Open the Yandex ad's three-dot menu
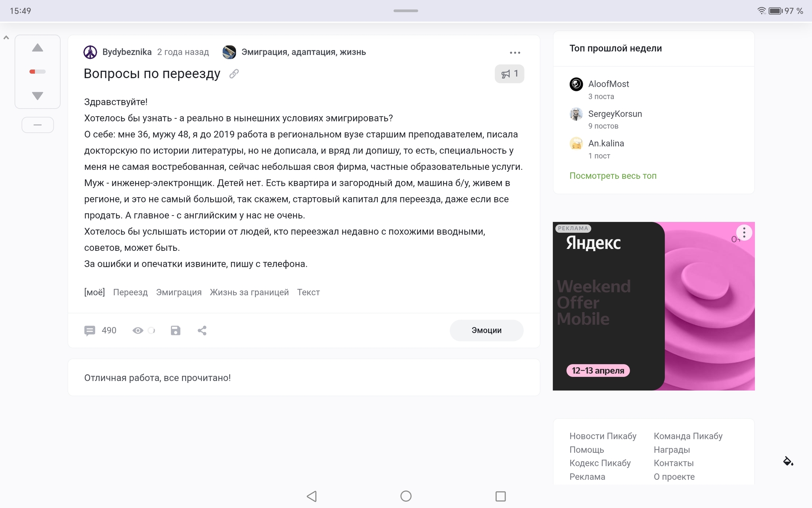This screenshot has width=812, height=508. 744,233
